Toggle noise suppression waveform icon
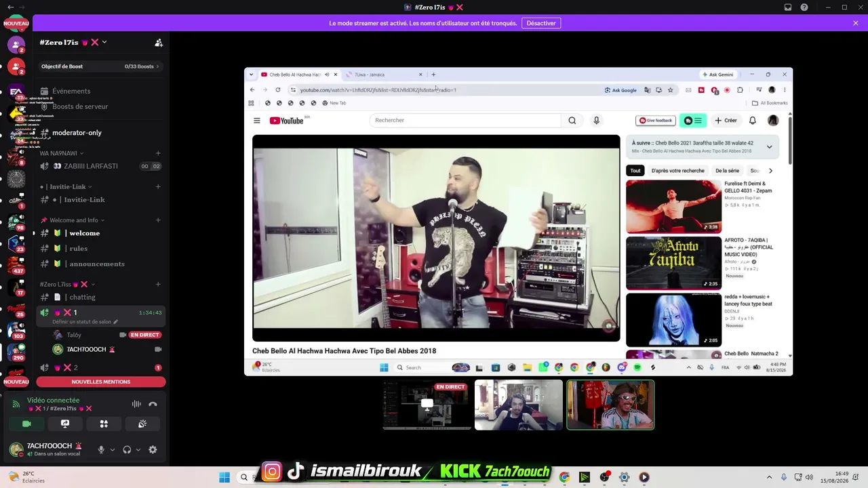Image resolution: width=868 pixels, height=488 pixels. click(x=136, y=404)
